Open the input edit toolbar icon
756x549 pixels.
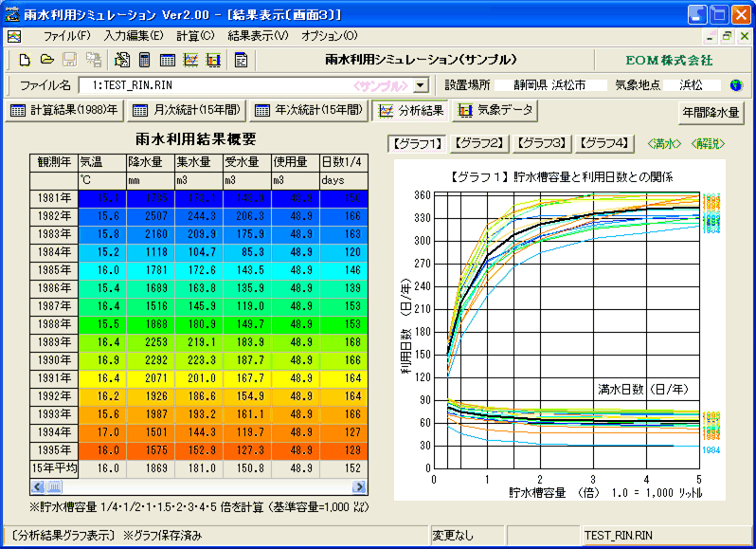pyautogui.click(x=122, y=60)
